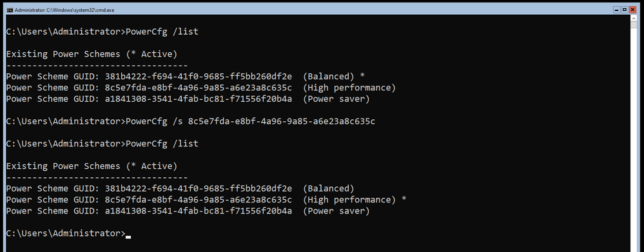Screen dimensions: 644x252
Task: Close the Administrator cmd.exe window
Action: click(632, 10)
